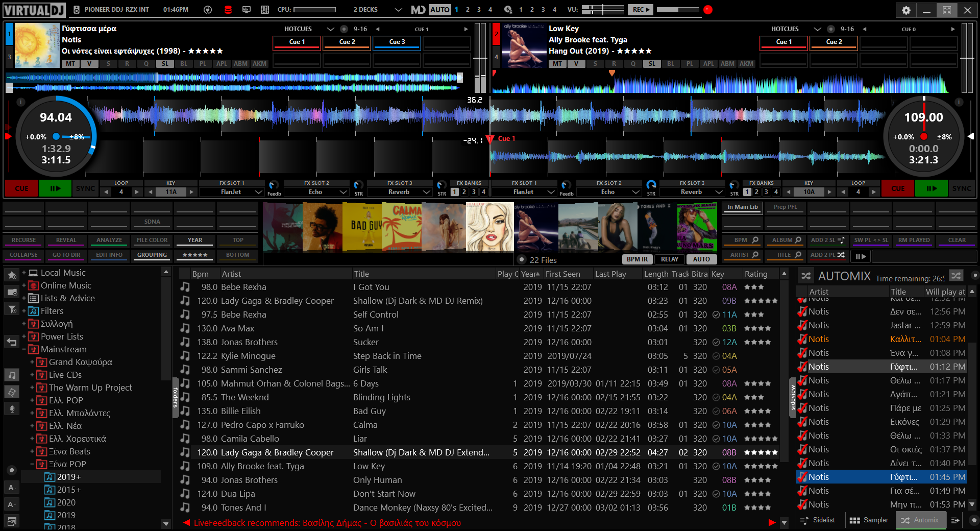Trigger Cue 2 hotcue on right deck
This screenshot has height=531, width=980.
pos(834,42)
